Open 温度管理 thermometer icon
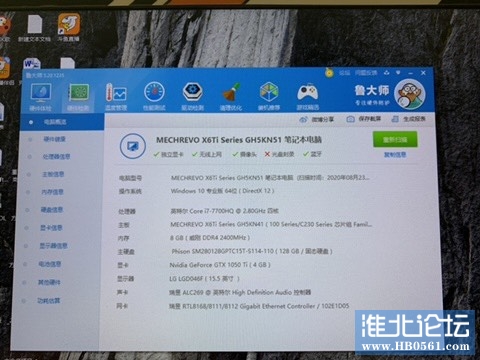The image size is (480, 360). 116,93
